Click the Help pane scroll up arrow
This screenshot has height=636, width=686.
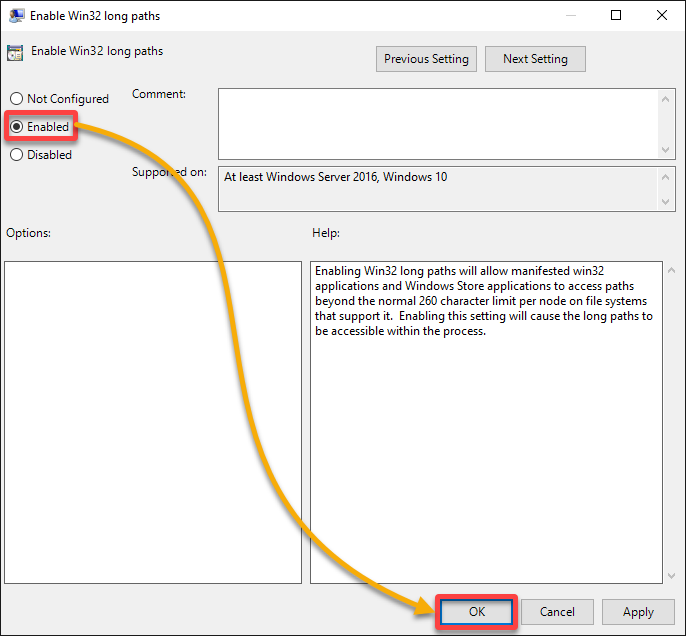(672, 271)
